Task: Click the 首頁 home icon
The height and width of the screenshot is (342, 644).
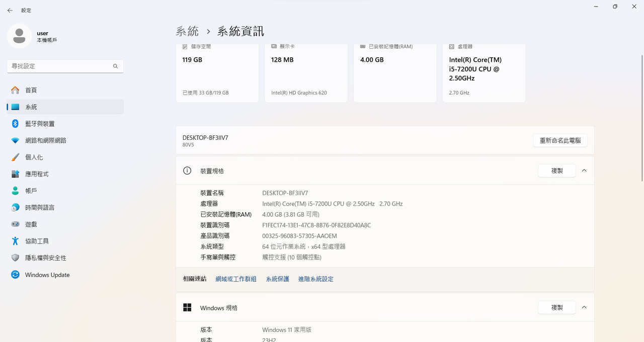Action: [x=15, y=90]
